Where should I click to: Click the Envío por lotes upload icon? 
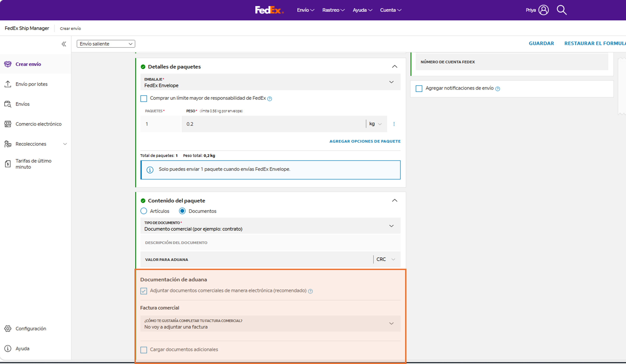pos(8,84)
